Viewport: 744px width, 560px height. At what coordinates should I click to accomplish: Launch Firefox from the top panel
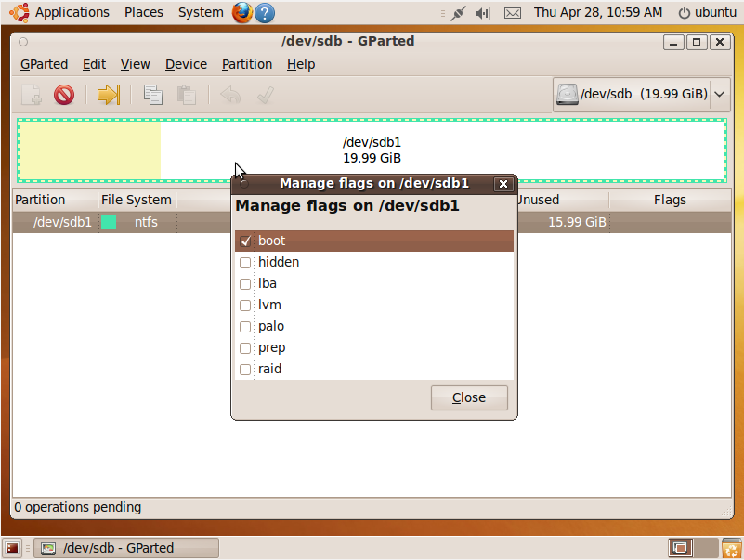[x=242, y=12]
